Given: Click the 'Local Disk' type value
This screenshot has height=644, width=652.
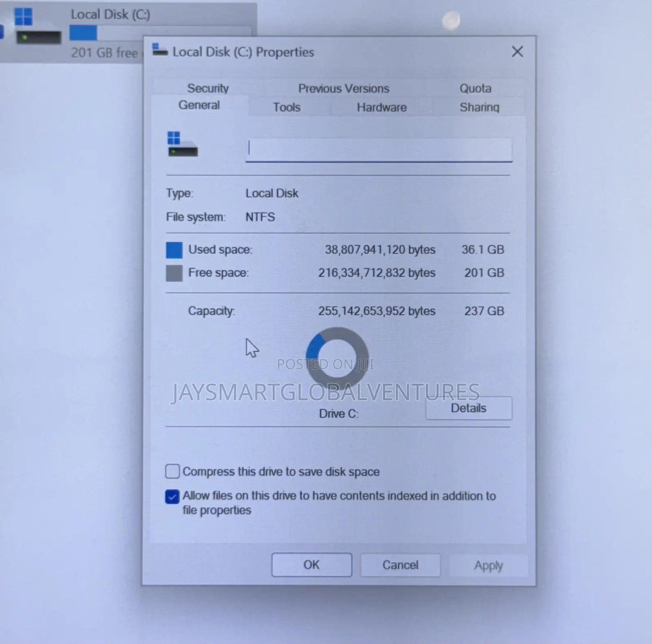Looking at the screenshot, I should (272, 193).
